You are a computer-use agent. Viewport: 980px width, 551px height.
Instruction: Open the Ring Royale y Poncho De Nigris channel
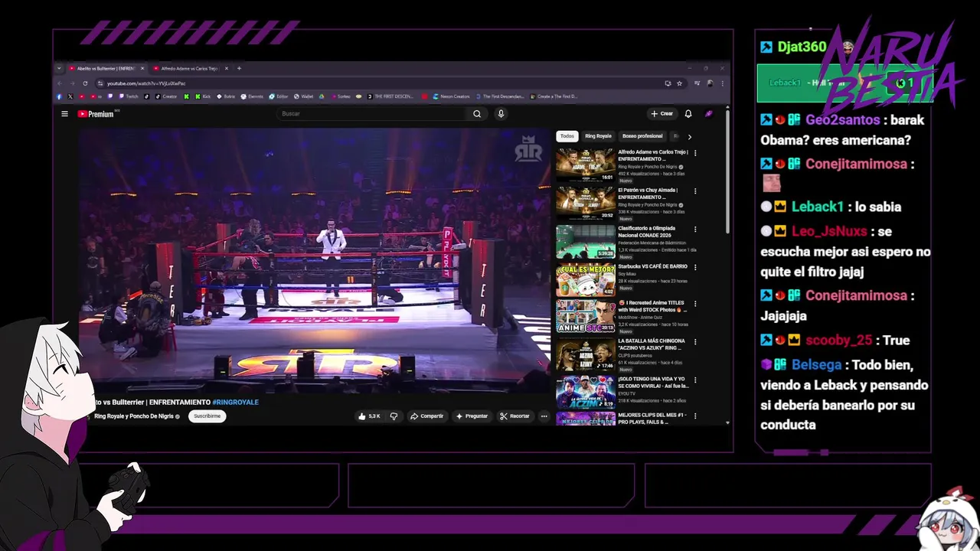pos(134,416)
